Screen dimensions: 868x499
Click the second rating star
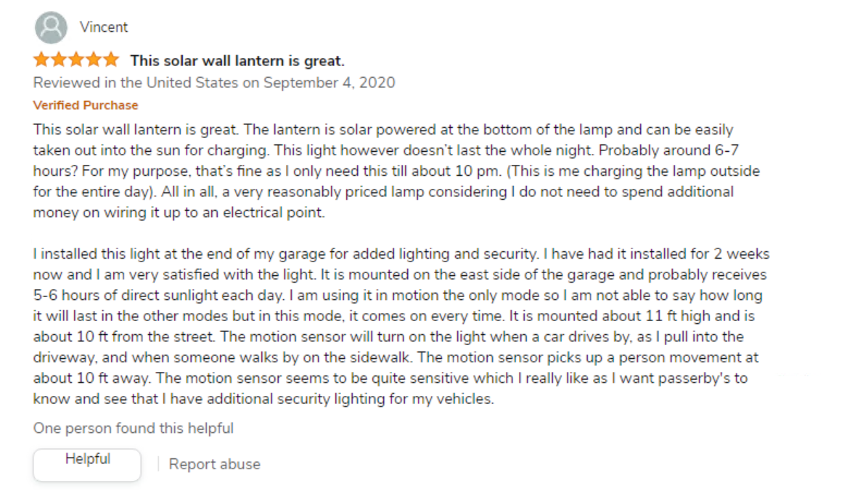tap(59, 60)
